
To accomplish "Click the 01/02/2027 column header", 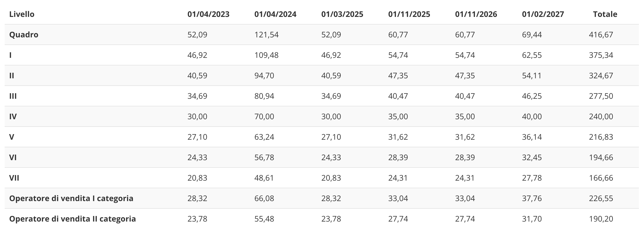I will point(543,14).
